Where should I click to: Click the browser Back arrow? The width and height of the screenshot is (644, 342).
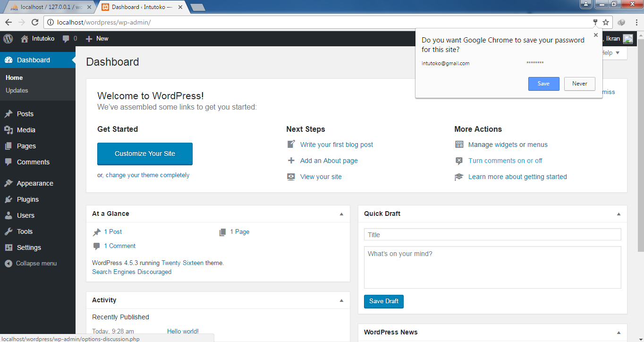(x=8, y=22)
